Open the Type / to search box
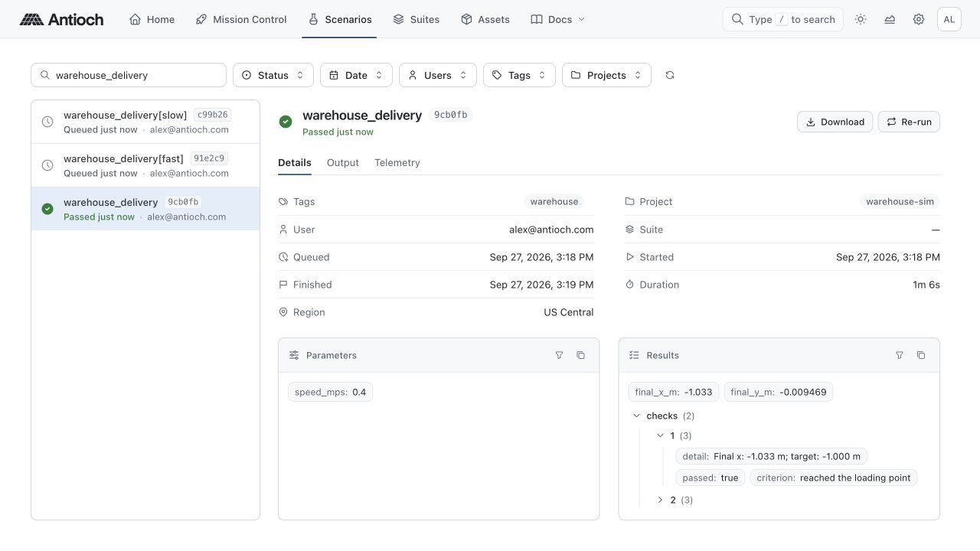The width and height of the screenshot is (980, 551). tap(783, 19)
